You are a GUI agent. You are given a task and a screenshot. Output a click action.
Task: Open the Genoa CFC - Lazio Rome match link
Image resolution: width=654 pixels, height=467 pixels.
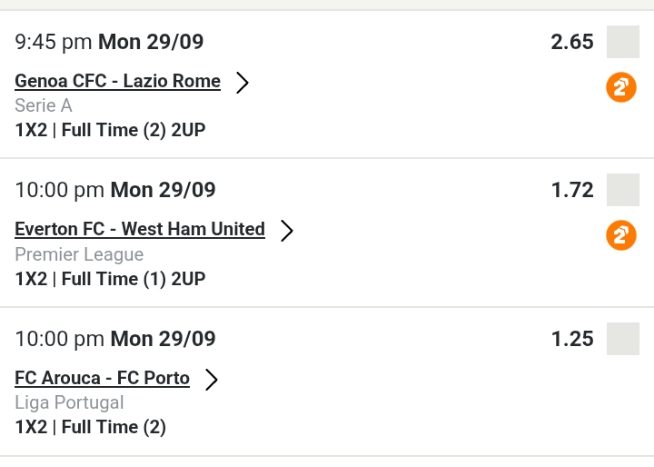pyautogui.click(x=117, y=81)
